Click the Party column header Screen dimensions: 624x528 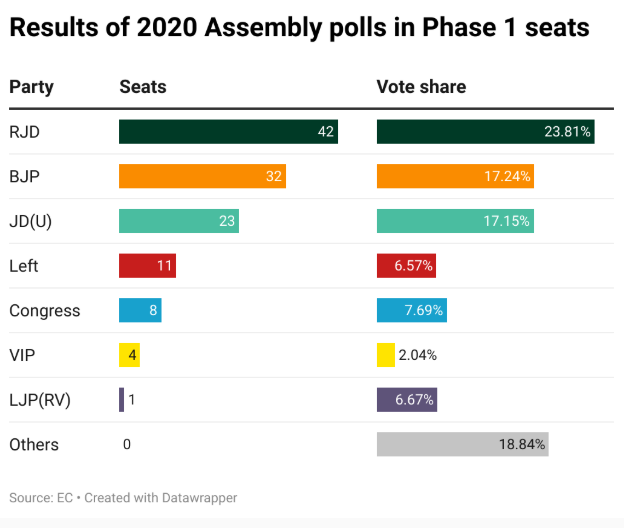30,87
